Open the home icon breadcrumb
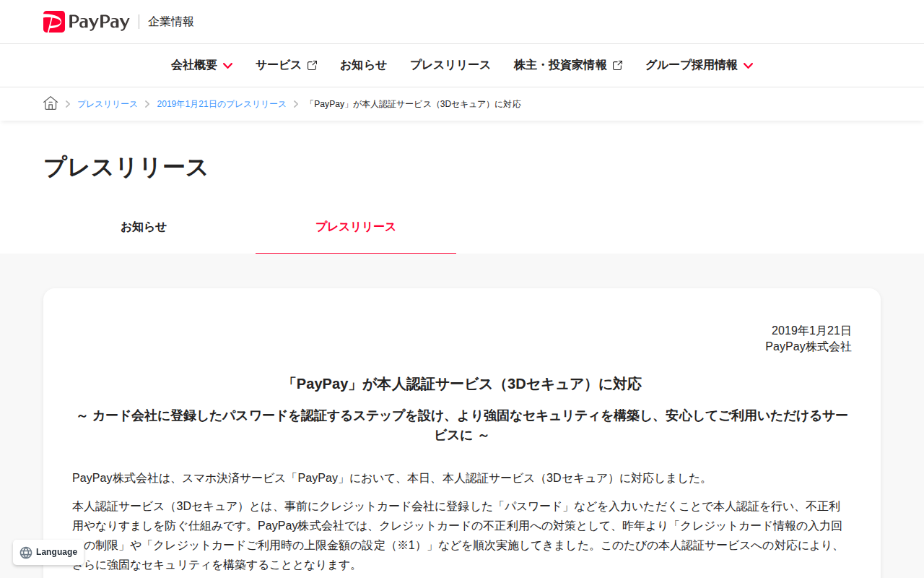924x578 pixels. coord(51,103)
